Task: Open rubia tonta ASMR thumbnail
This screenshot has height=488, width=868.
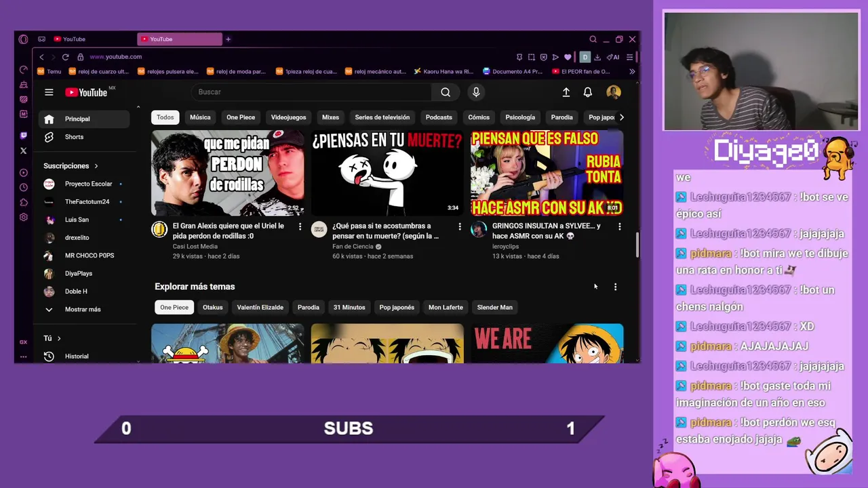Action: [547, 173]
